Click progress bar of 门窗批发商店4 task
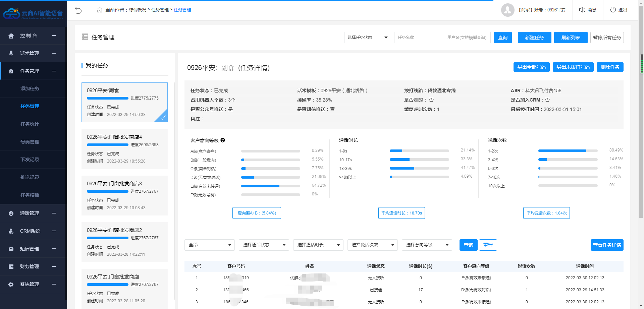644x309 pixels. click(x=107, y=145)
